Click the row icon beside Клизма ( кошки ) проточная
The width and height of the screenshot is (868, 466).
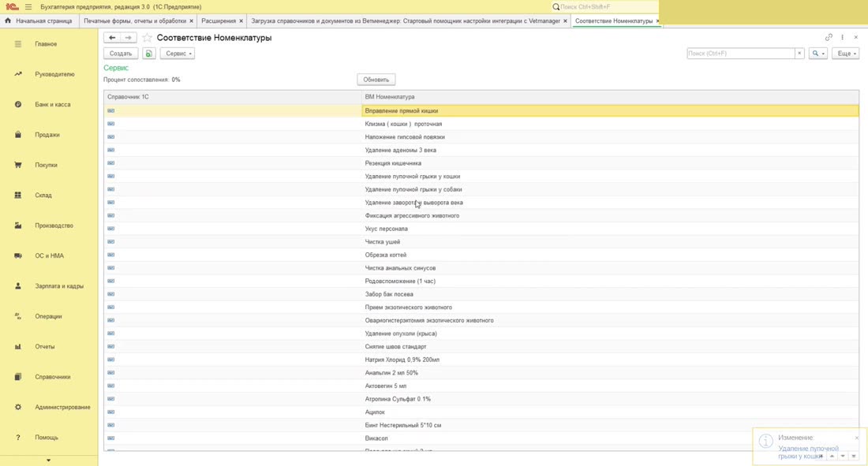(110, 124)
